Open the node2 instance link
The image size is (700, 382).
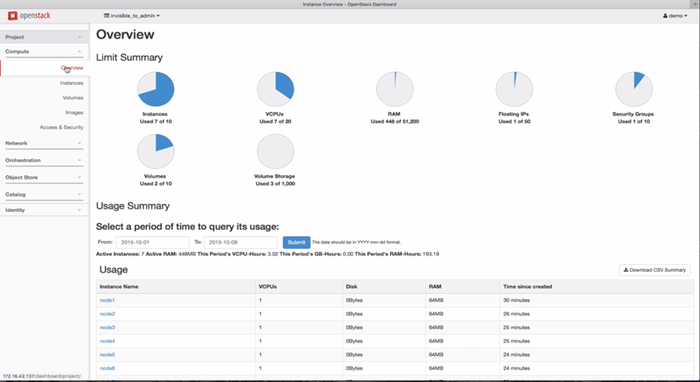tap(107, 314)
